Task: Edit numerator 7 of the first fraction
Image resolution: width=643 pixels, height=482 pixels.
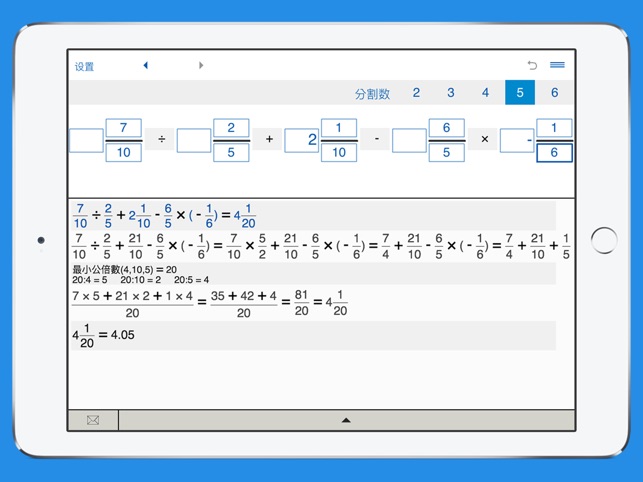Action: point(123,128)
